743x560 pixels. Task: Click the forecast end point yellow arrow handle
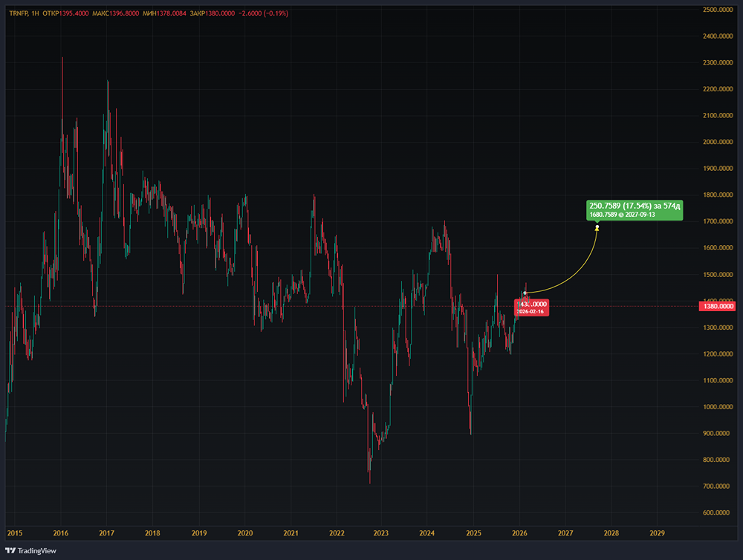point(597,228)
